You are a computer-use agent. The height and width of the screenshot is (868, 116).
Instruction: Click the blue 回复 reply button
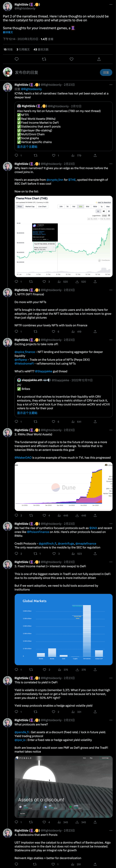tap(106, 72)
